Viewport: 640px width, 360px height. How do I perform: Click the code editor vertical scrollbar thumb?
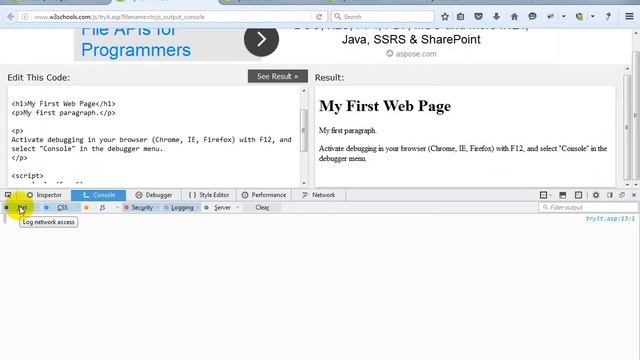click(x=304, y=130)
